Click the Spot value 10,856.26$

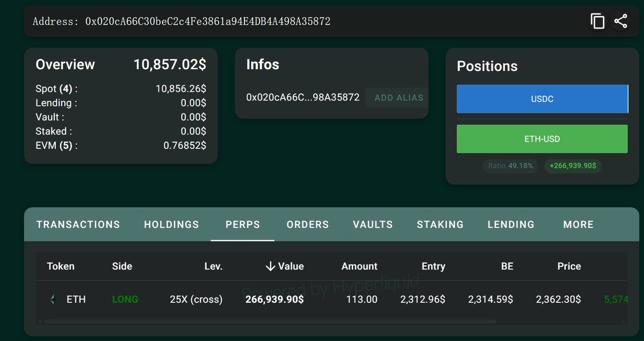pyautogui.click(x=180, y=88)
